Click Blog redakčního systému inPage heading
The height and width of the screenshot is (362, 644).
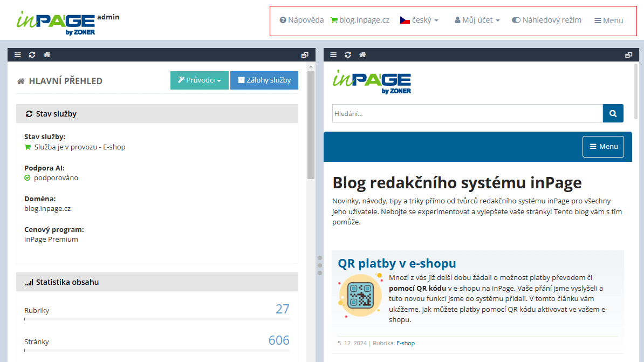coord(457,183)
